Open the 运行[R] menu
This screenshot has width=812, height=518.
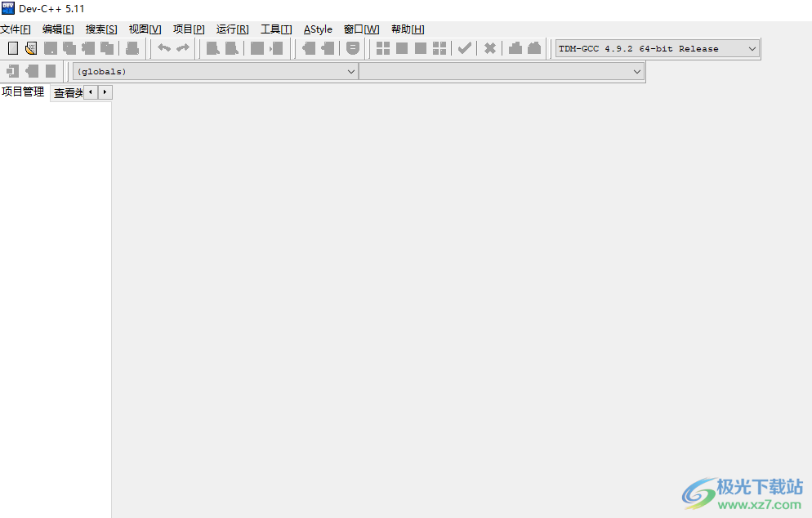click(233, 29)
